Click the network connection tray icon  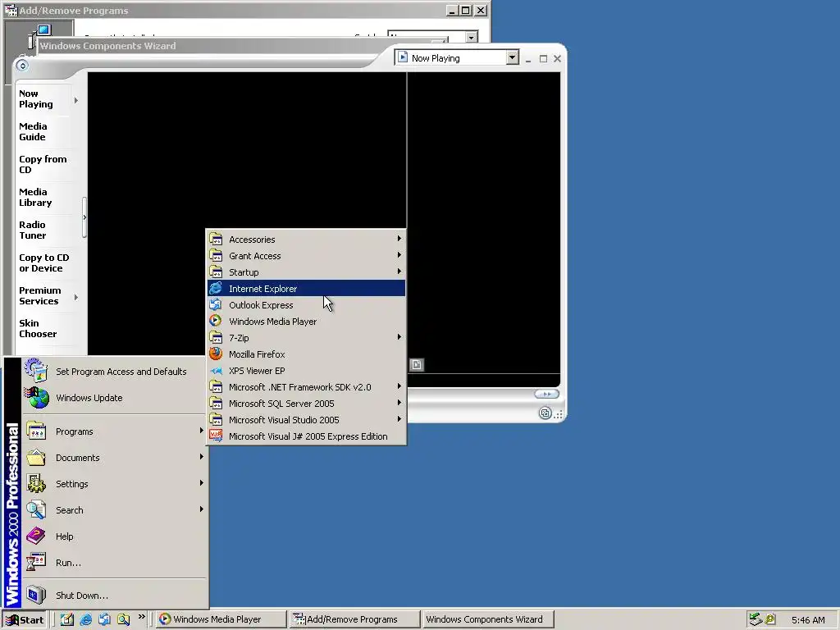(x=756, y=619)
